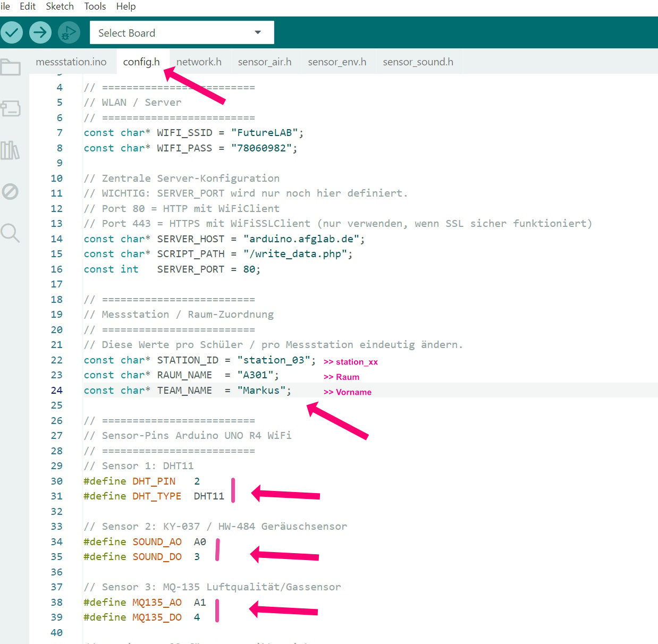Click the "/write_data.php" path string
This screenshot has width=658, height=644.
point(295,254)
